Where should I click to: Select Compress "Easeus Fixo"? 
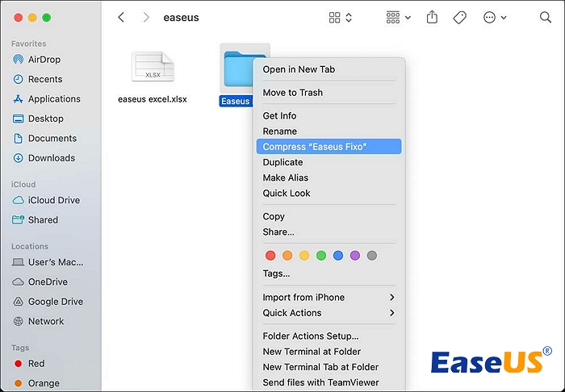click(x=329, y=147)
